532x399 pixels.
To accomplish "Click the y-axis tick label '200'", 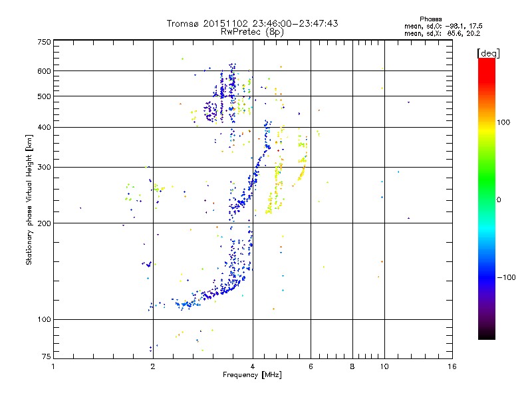I will coord(44,223).
